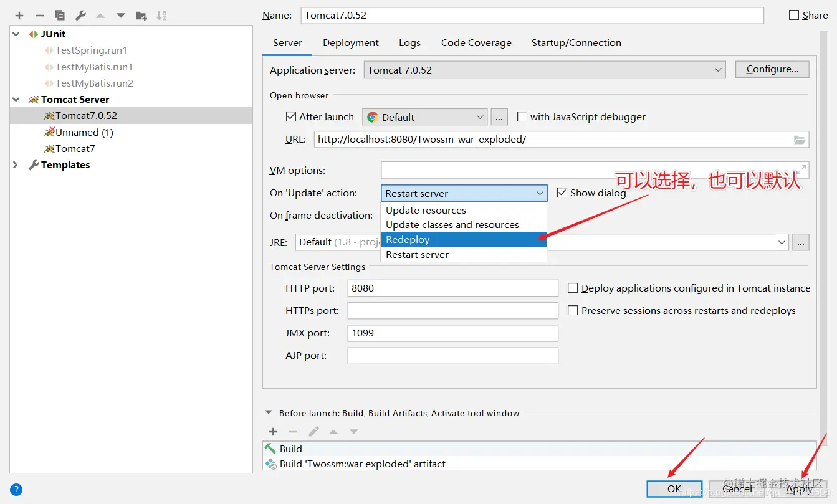Collapse Before launch section triangle
Viewport: 837px width, 504px height.
click(269, 412)
